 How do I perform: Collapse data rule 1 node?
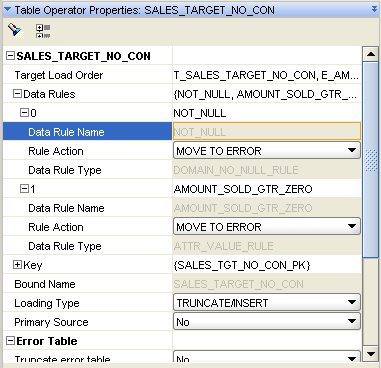pyautogui.click(x=24, y=189)
